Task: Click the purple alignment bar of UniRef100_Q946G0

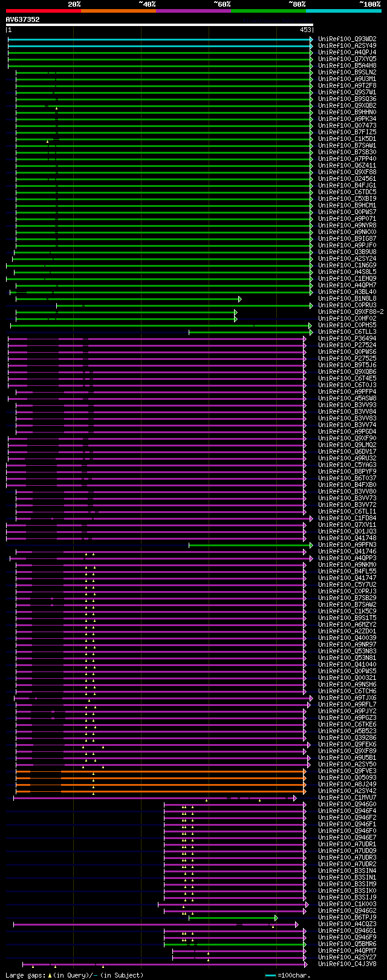Action: coord(235,805)
